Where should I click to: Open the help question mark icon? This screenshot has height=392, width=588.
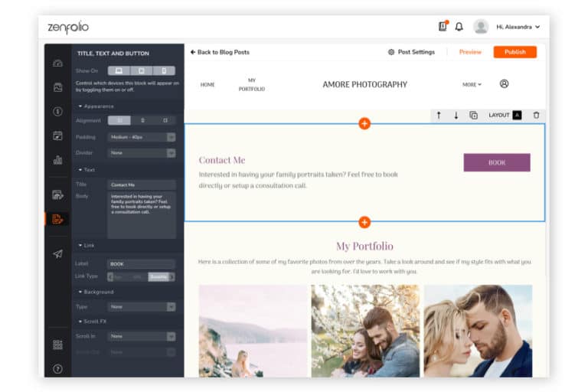coord(57,369)
